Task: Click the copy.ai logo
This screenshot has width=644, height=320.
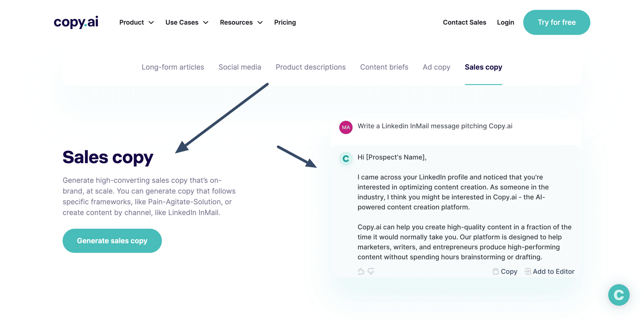Action: pyautogui.click(x=76, y=22)
